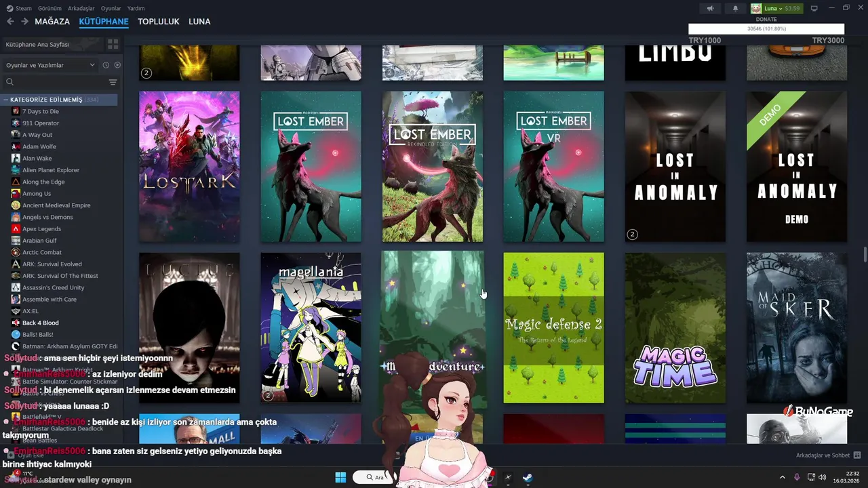Switch to Big Picture mode monitor icon
This screenshot has width=868, height=488.
click(x=814, y=8)
